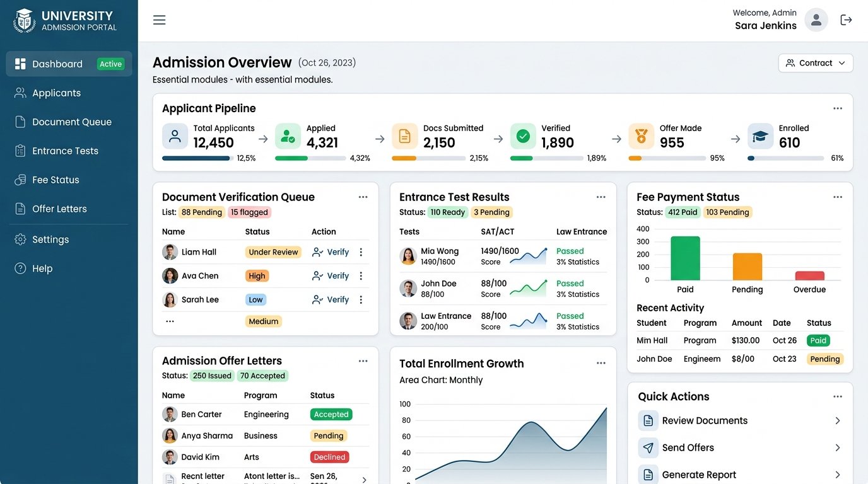
Task: Open Total Enrollment Growth ellipsis menu
Action: click(x=601, y=364)
